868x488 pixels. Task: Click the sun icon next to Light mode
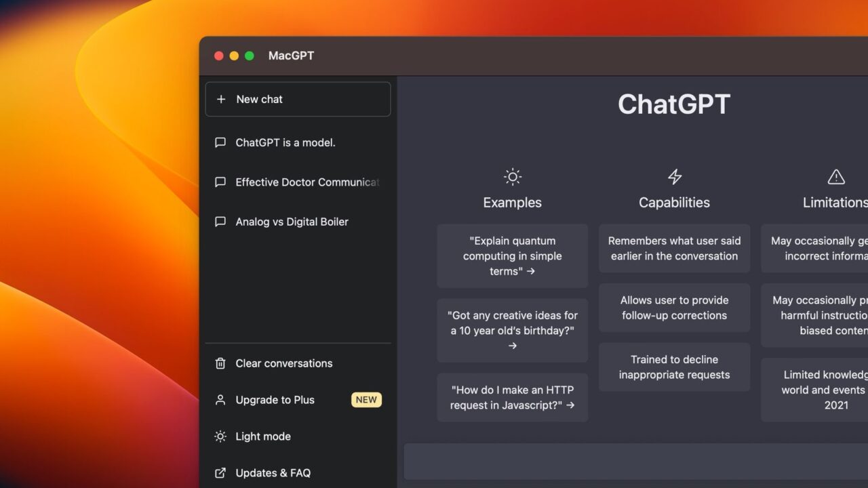point(220,436)
